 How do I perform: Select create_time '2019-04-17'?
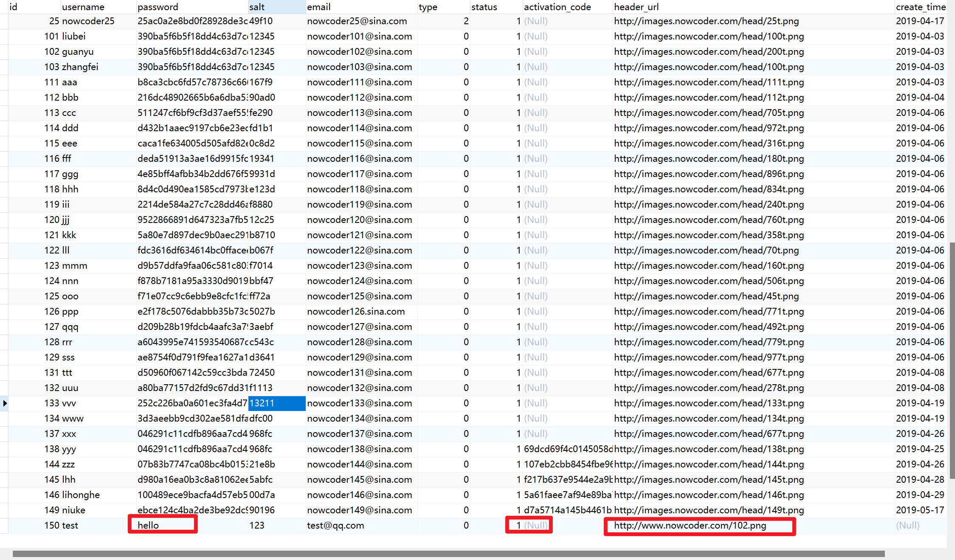click(920, 21)
